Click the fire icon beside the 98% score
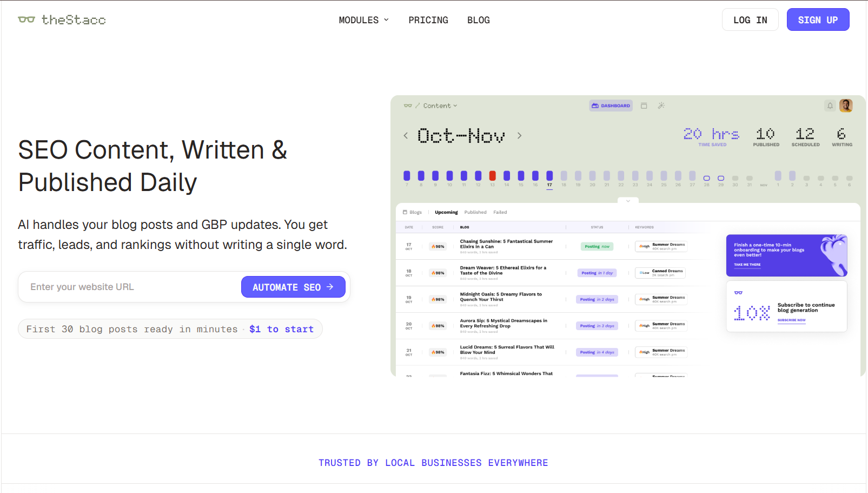The image size is (868, 493). coord(433,246)
